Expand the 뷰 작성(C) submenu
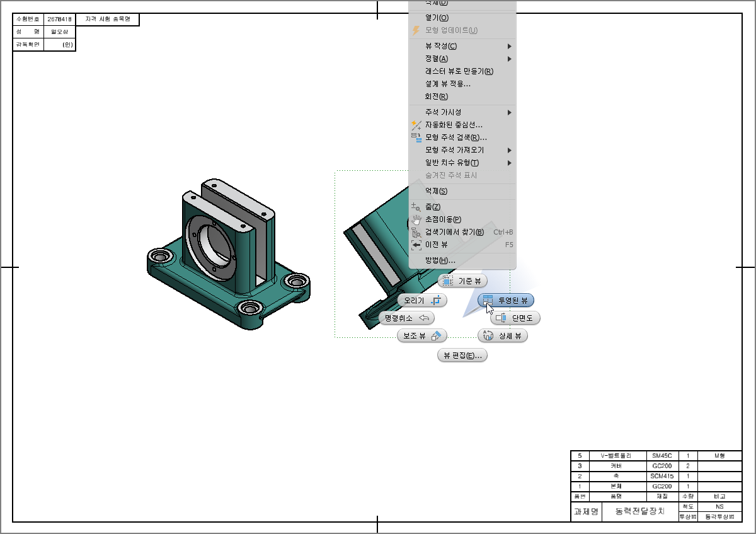Screen dimensions: 756x534 [x=462, y=46]
